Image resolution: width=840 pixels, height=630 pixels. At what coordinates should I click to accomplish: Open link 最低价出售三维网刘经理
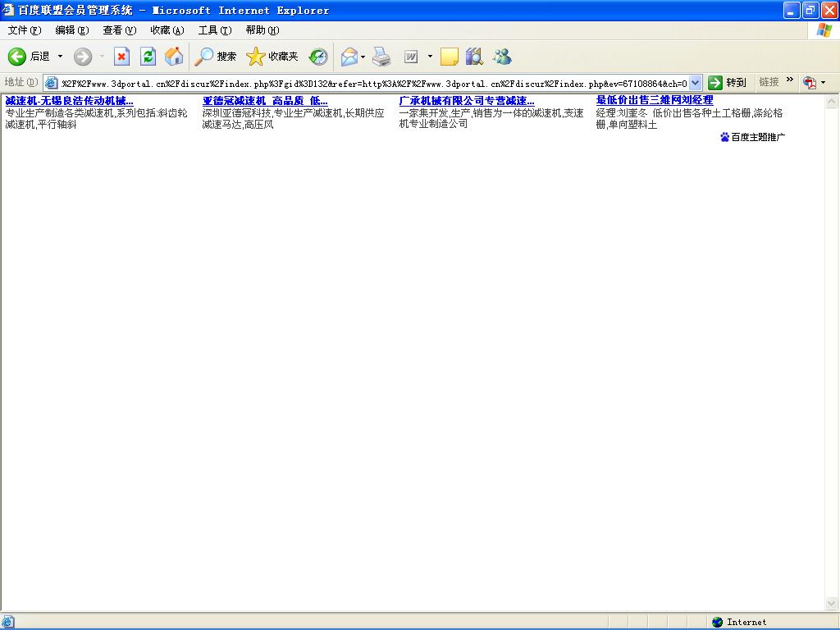pyautogui.click(x=655, y=100)
